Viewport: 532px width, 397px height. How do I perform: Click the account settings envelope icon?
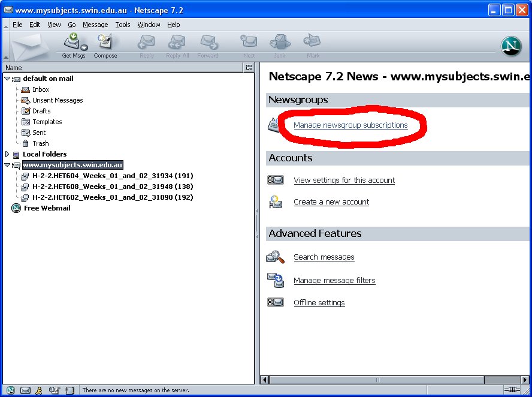pyautogui.click(x=276, y=180)
